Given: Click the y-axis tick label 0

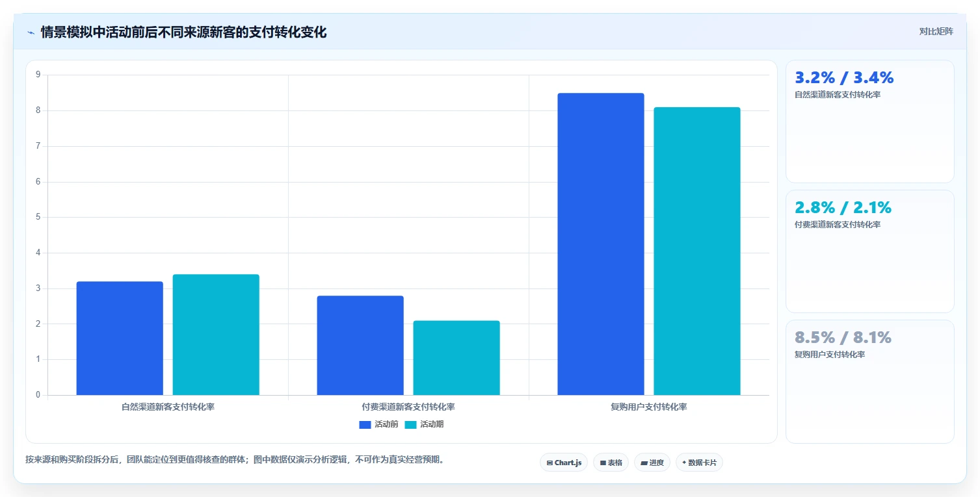Looking at the screenshot, I should click(38, 394).
